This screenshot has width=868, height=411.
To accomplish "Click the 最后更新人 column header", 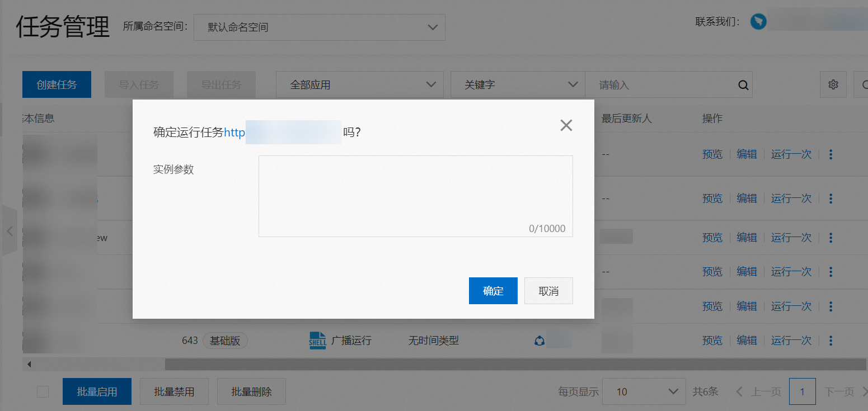I will pos(627,119).
